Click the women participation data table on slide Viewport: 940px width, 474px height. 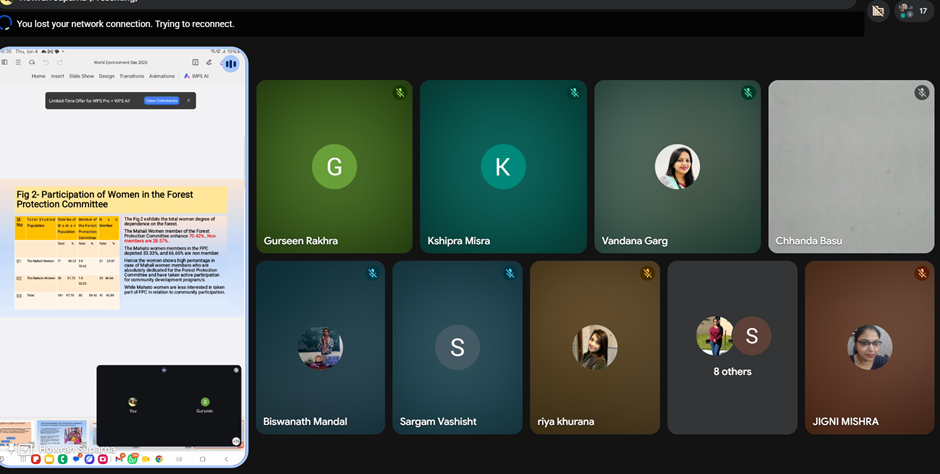point(67,262)
